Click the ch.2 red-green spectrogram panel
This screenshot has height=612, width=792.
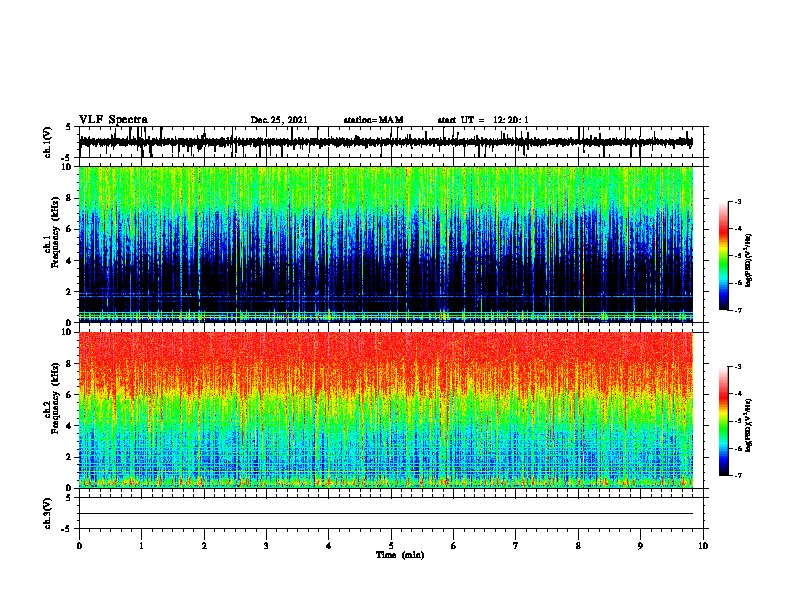(386, 410)
